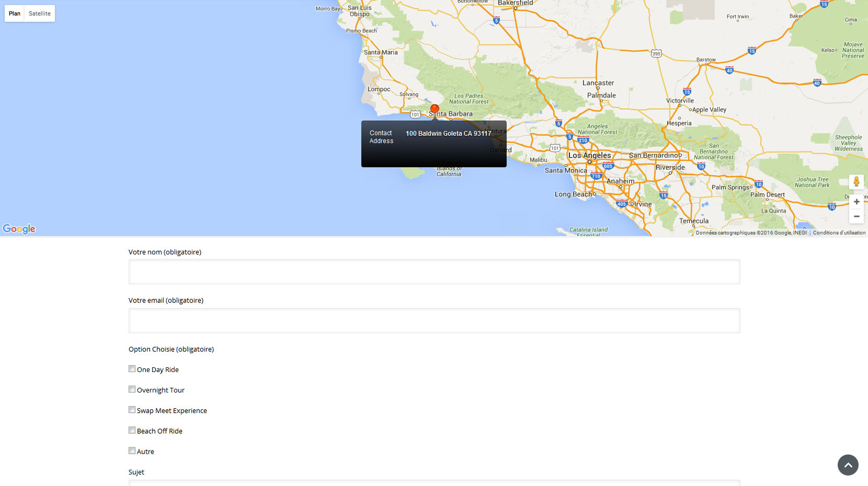Click the red map marker pin
Image resolution: width=868 pixels, height=486 pixels.
[x=435, y=110]
